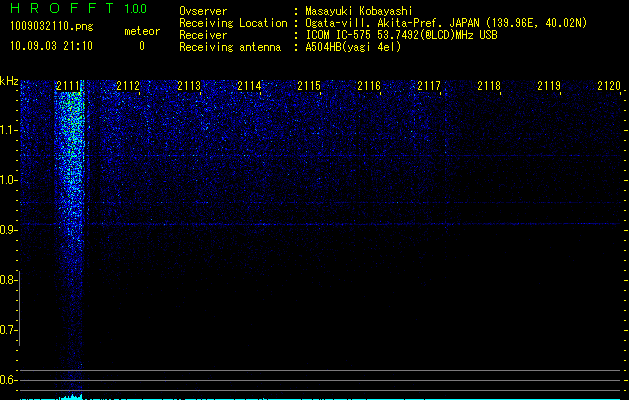Click time marker 2119

pos(549,86)
